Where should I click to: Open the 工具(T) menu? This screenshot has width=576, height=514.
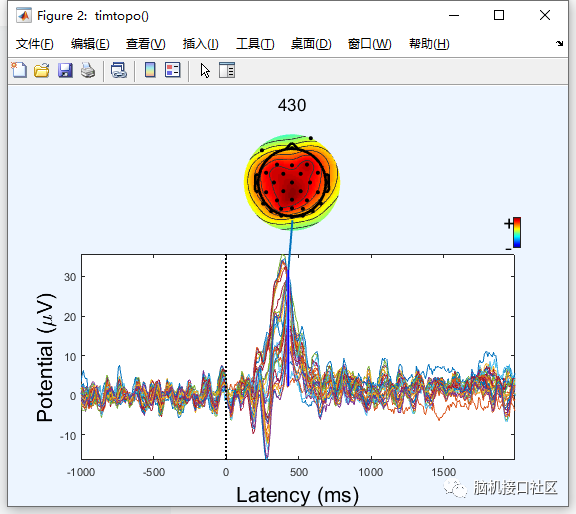tap(255, 44)
